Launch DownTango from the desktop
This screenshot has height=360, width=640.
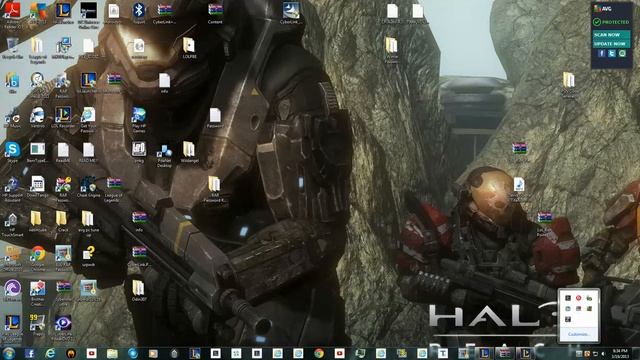tap(38, 187)
